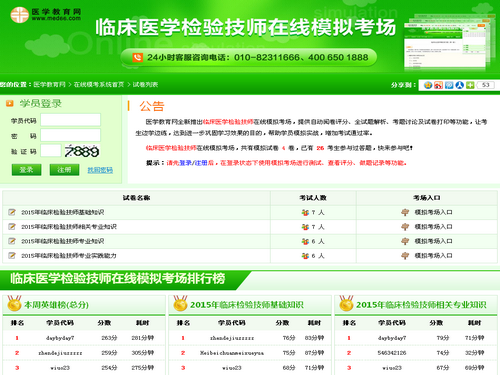This screenshot has width=500, height=375.
Task: Click the signpost icon in the 基础知识 exam row
Action: coord(405,212)
